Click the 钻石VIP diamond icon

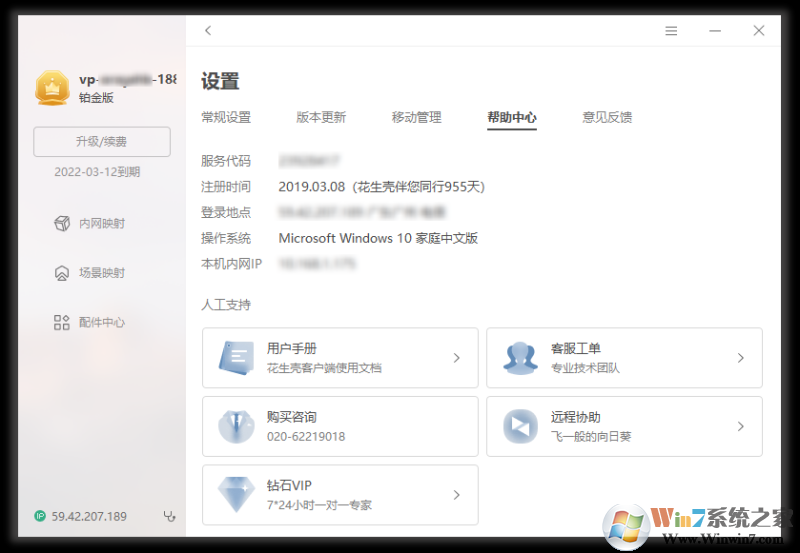point(236,494)
